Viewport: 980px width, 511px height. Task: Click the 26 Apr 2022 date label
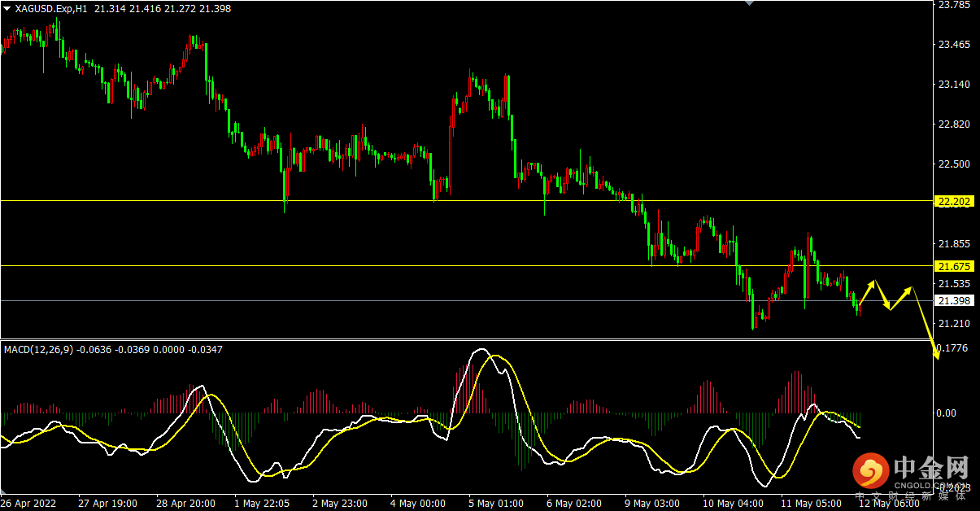tap(28, 504)
